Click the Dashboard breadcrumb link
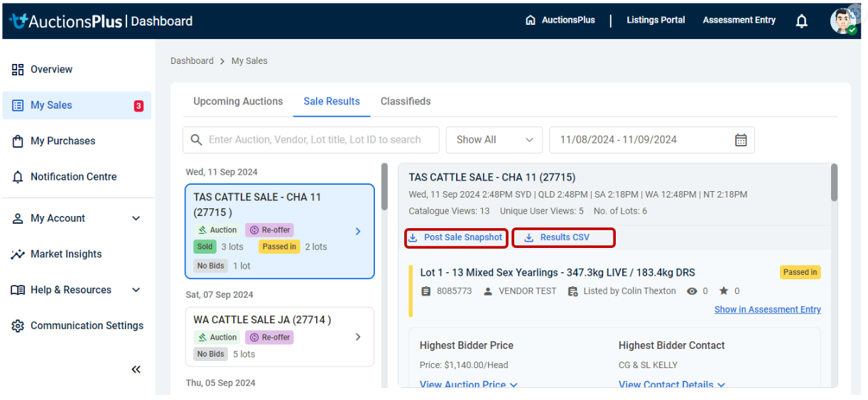The height and width of the screenshot is (400, 868). (192, 61)
